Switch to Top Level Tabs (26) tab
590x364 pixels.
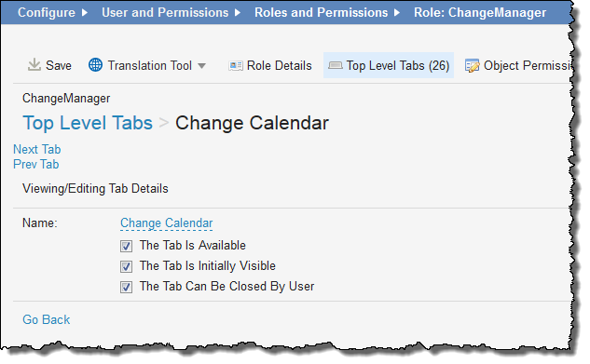click(389, 65)
